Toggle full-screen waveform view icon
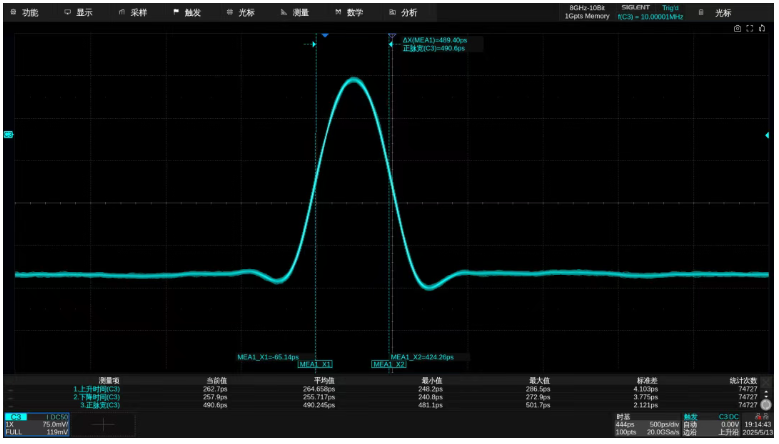The height and width of the screenshot is (444, 779). coord(750,29)
